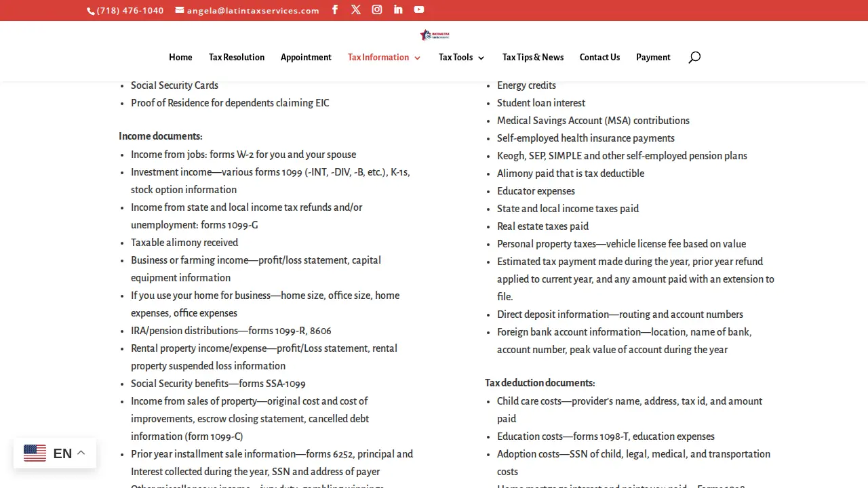Click 'Educator expenses' list item
This screenshot has width=868, height=488.
(x=536, y=191)
